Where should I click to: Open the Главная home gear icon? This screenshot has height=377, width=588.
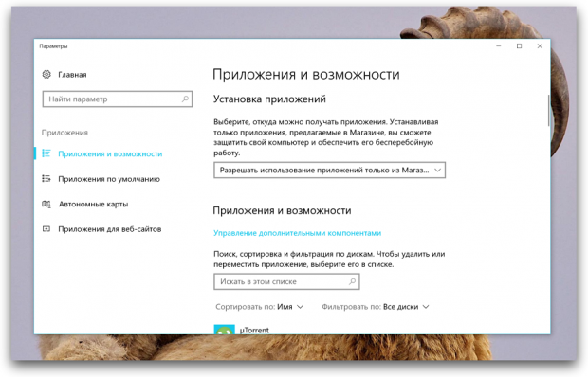46,74
